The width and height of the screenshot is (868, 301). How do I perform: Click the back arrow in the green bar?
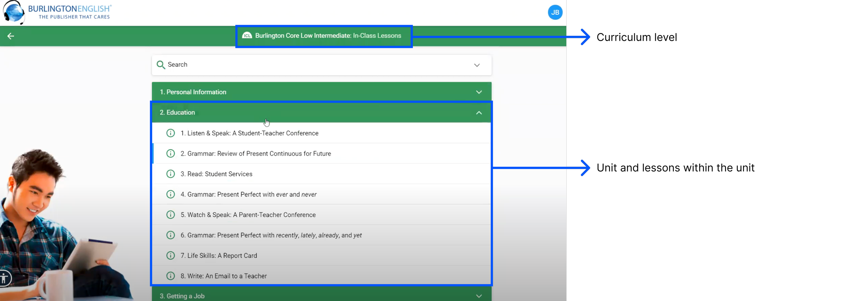11,36
